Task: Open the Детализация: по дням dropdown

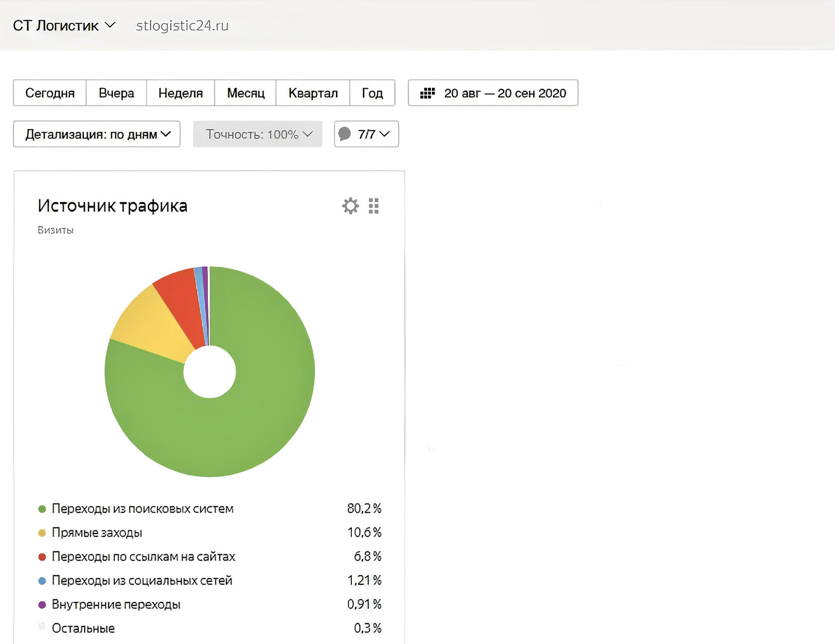Action: [x=96, y=134]
